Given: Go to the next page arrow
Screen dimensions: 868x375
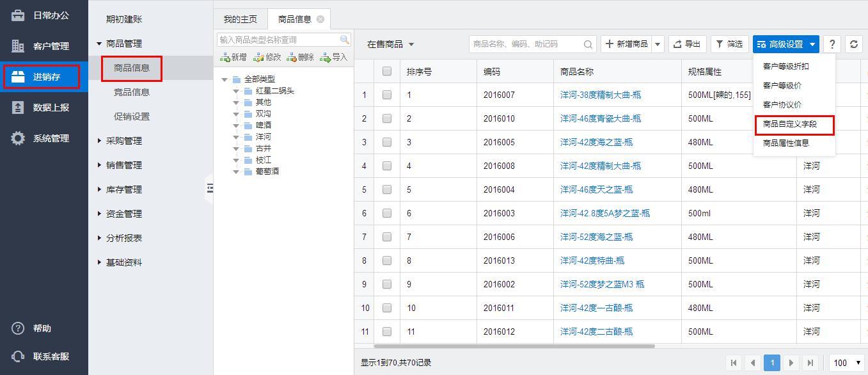Looking at the screenshot, I should click(791, 363).
